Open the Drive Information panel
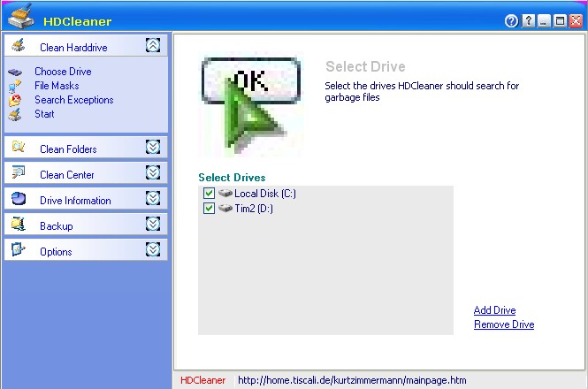 click(86, 198)
